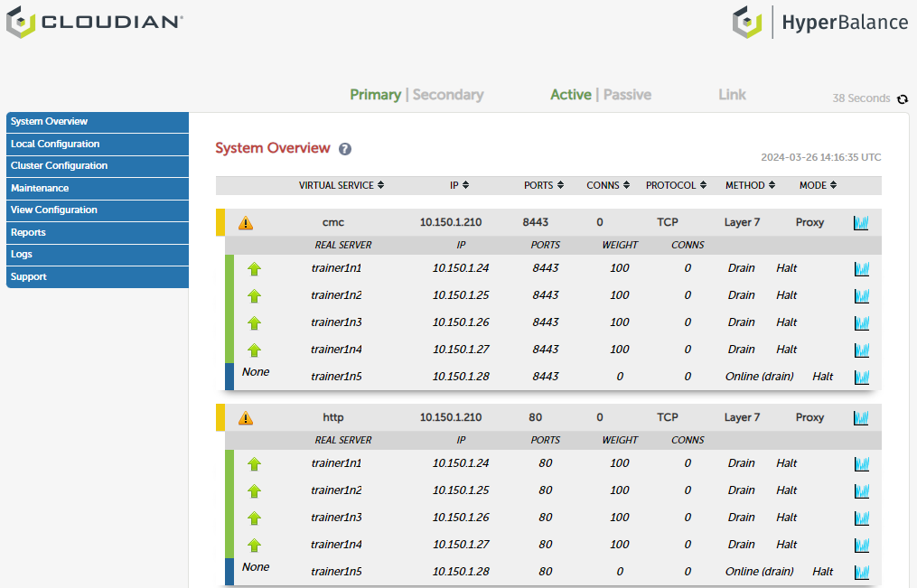Open graph icon for http trainer1n3 row
Image resolution: width=917 pixels, height=588 pixels.
[x=862, y=518]
